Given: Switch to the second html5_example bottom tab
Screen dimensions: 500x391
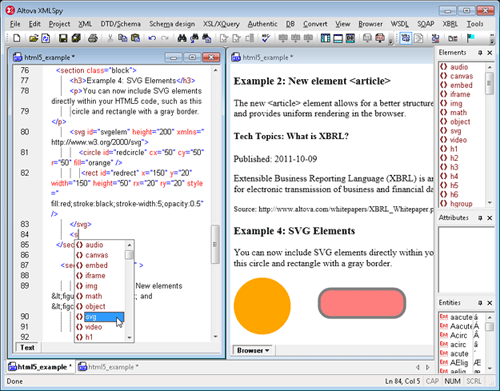Looking at the screenshot, I should pyautogui.click(x=109, y=367).
